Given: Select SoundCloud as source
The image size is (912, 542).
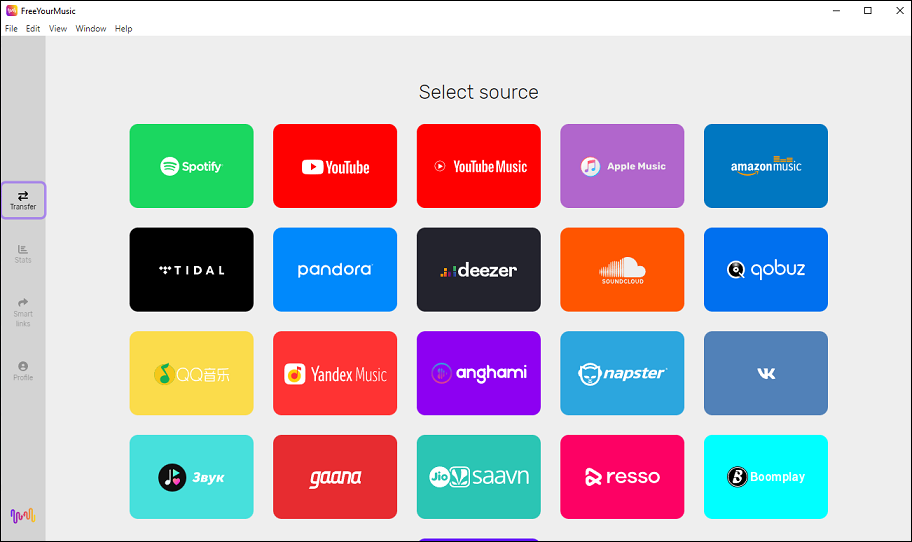Looking at the screenshot, I should click(622, 269).
